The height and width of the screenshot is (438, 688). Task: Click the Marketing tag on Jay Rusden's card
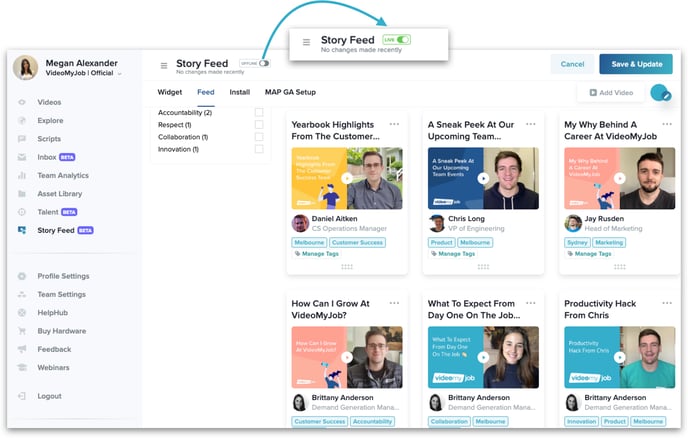[609, 242]
